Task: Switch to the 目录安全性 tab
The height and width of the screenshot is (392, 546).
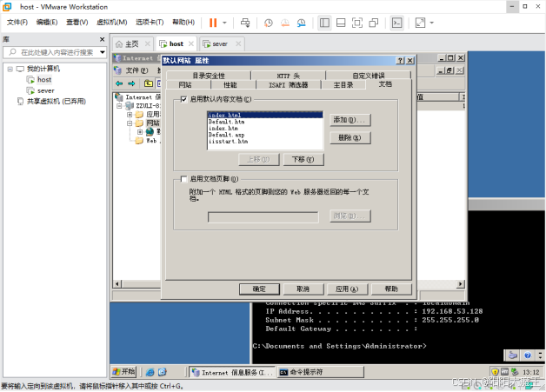Action: [209, 76]
